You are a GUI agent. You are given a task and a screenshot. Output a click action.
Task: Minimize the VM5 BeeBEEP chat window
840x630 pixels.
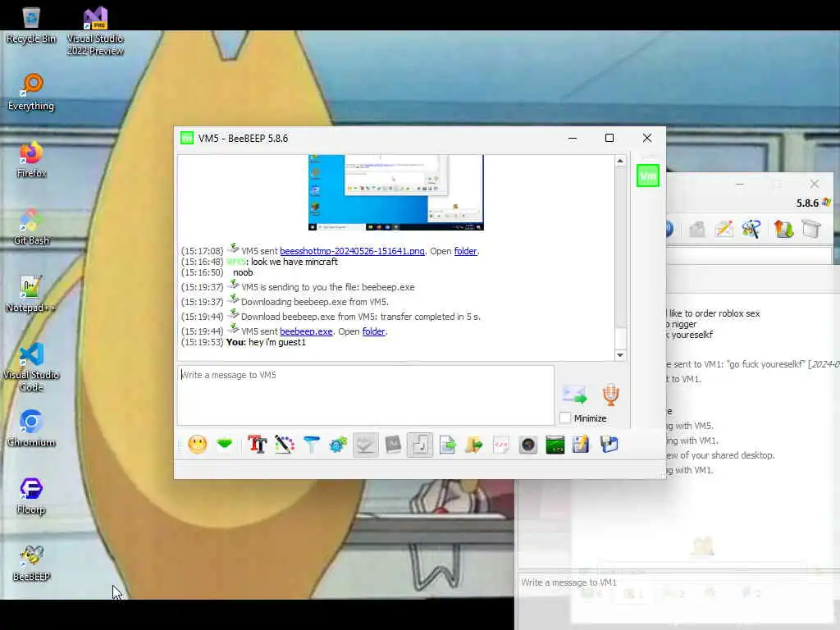572,138
